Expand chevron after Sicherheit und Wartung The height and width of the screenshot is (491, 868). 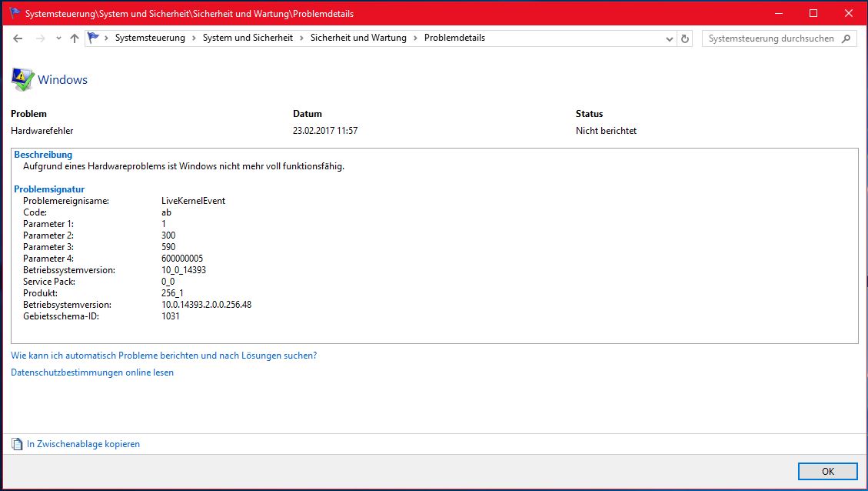(x=415, y=38)
